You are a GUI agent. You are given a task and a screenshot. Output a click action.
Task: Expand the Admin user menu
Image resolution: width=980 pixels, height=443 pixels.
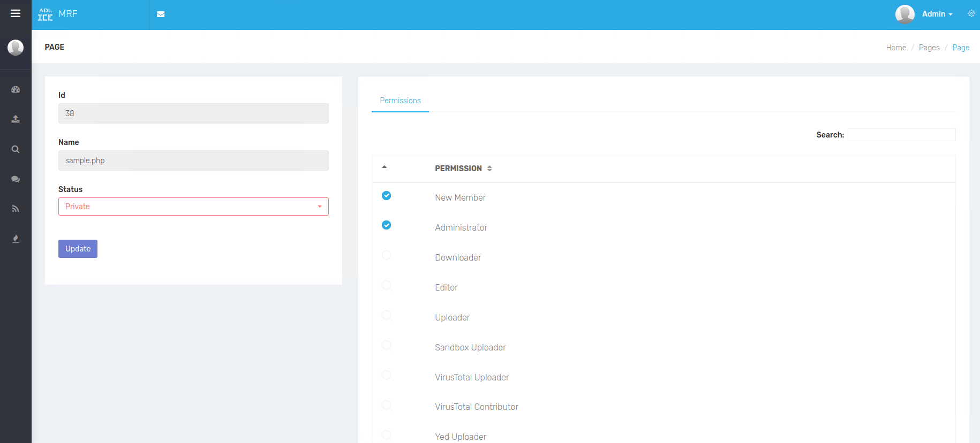click(x=937, y=14)
